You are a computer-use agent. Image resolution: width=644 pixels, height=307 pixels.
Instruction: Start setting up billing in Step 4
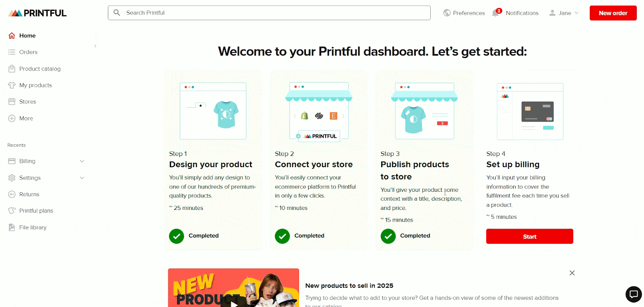(x=529, y=236)
